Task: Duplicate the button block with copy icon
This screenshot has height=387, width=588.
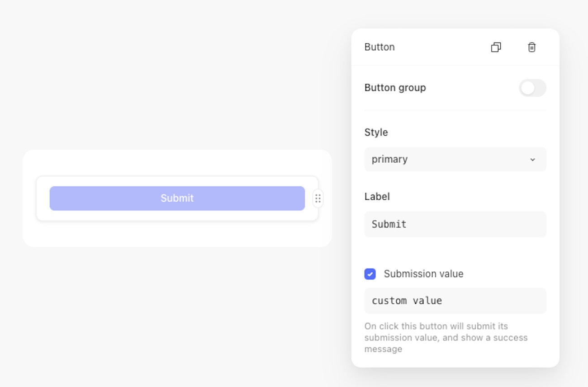Action: coord(496,47)
